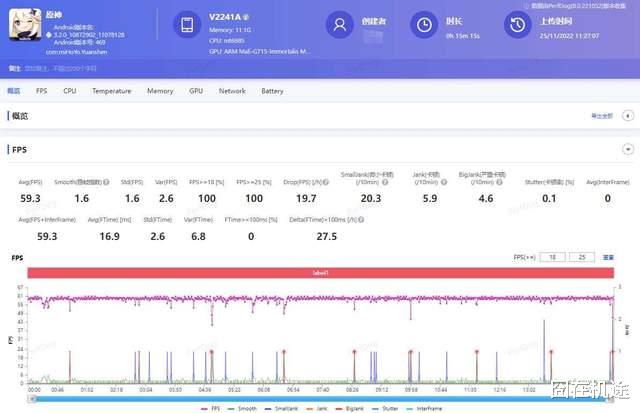Click the Delta(FTime) value 27.5
Screen dimensions: 640x413
click(x=327, y=236)
